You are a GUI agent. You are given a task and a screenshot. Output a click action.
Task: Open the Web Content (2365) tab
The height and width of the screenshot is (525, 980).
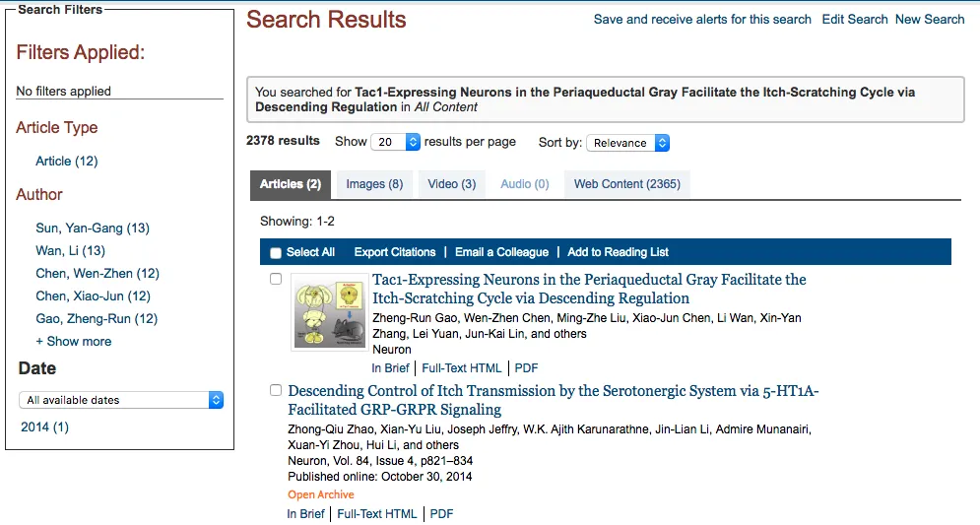(x=626, y=184)
